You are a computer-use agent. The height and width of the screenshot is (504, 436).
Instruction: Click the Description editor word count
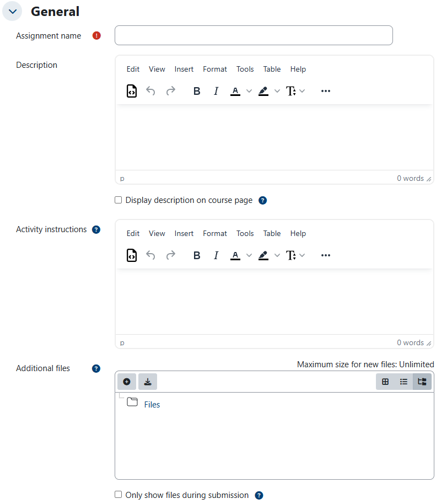tap(410, 179)
